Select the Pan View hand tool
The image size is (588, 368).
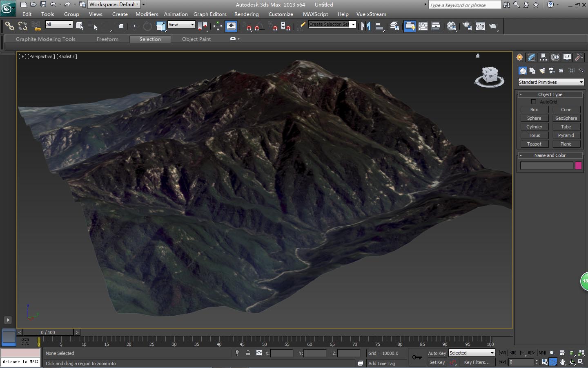(563, 362)
